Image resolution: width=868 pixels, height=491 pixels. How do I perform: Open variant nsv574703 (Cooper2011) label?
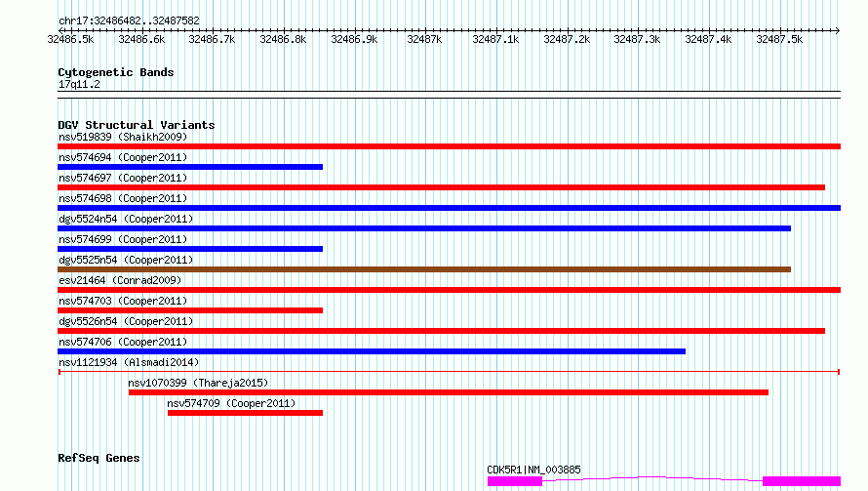[123, 301]
